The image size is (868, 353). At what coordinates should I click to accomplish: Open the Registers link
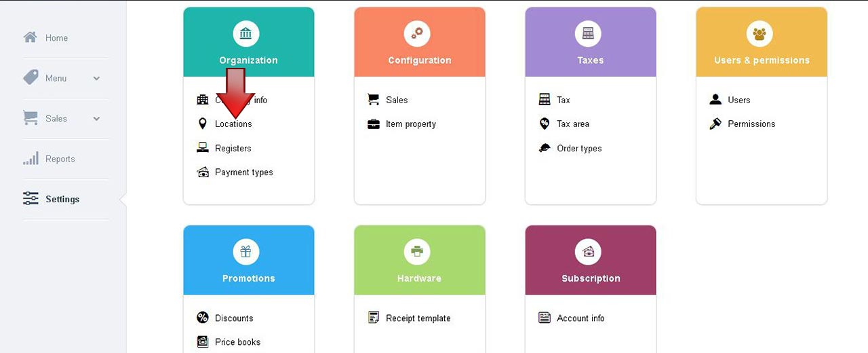(233, 149)
